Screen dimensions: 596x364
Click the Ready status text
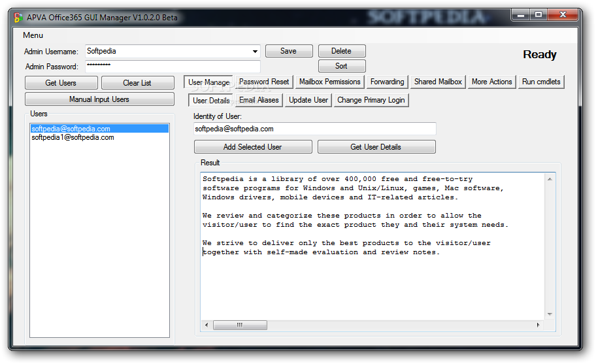[540, 55]
